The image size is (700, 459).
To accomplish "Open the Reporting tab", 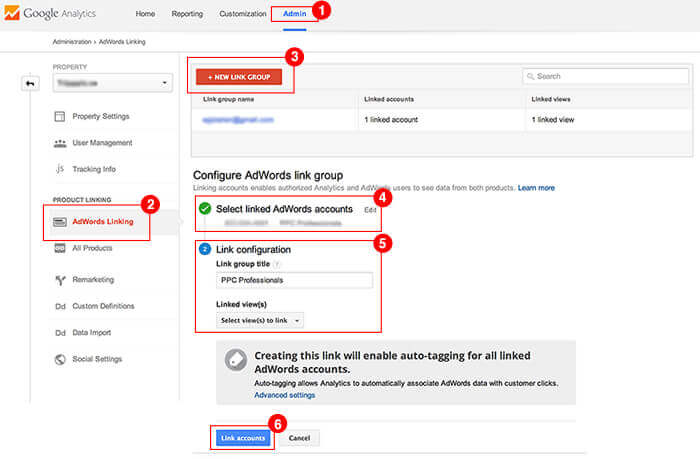I will (x=187, y=14).
